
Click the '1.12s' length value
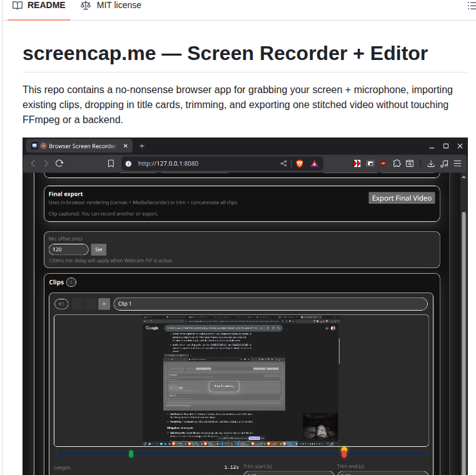pos(231,467)
